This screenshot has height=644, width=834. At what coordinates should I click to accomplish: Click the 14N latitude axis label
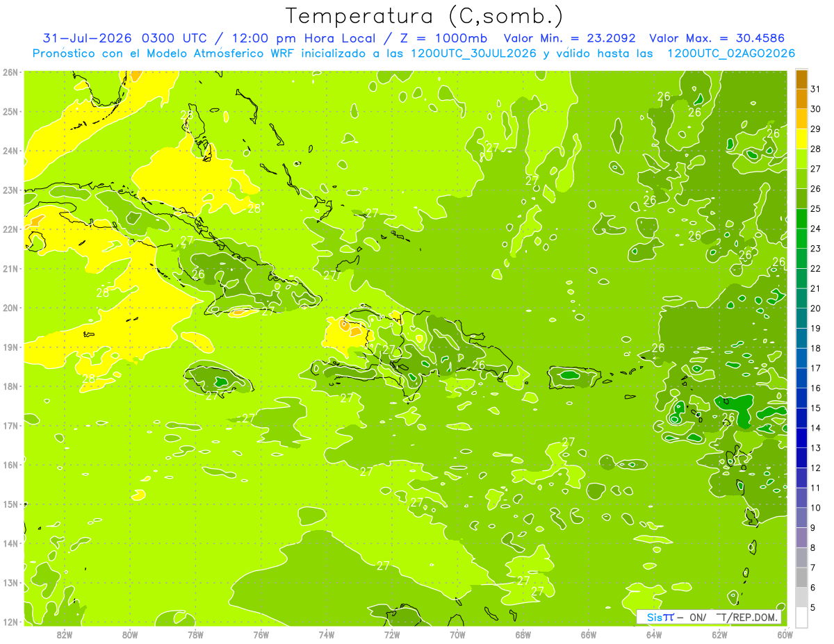pos(10,543)
